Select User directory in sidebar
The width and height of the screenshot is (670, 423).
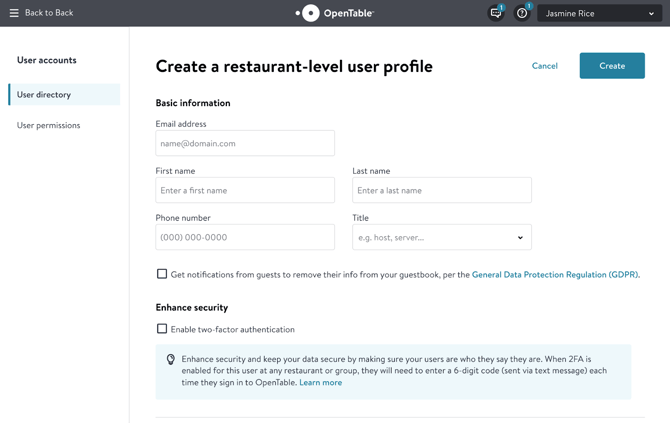(x=64, y=95)
